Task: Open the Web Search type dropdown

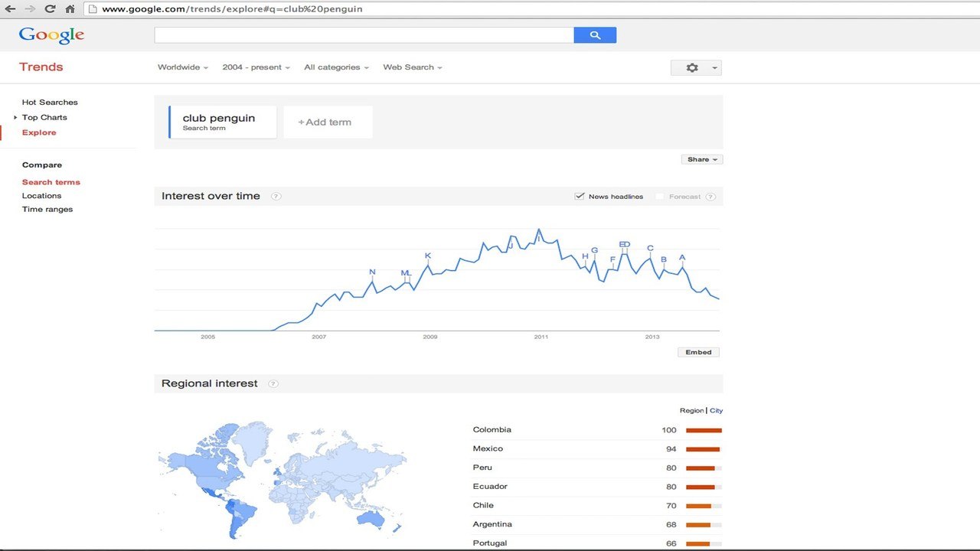Action: point(413,67)
